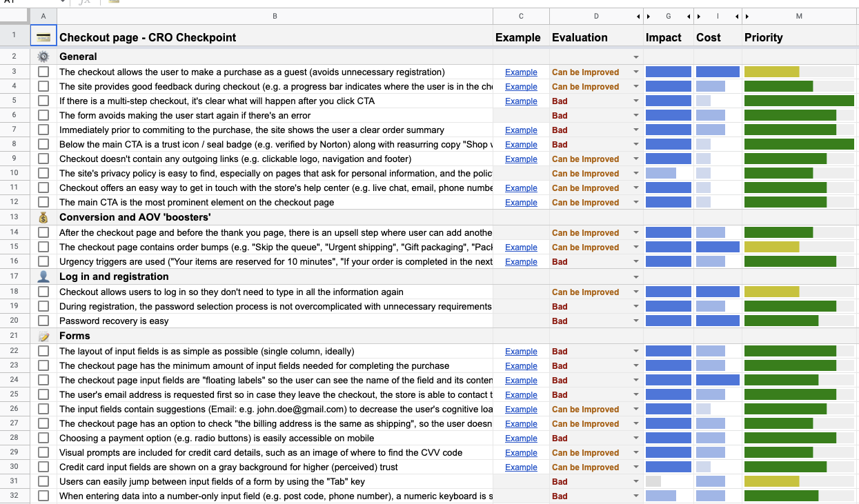Expand hidden columns left of column G
This screenshot has width=859, height=504.
(x=649, y=16)
